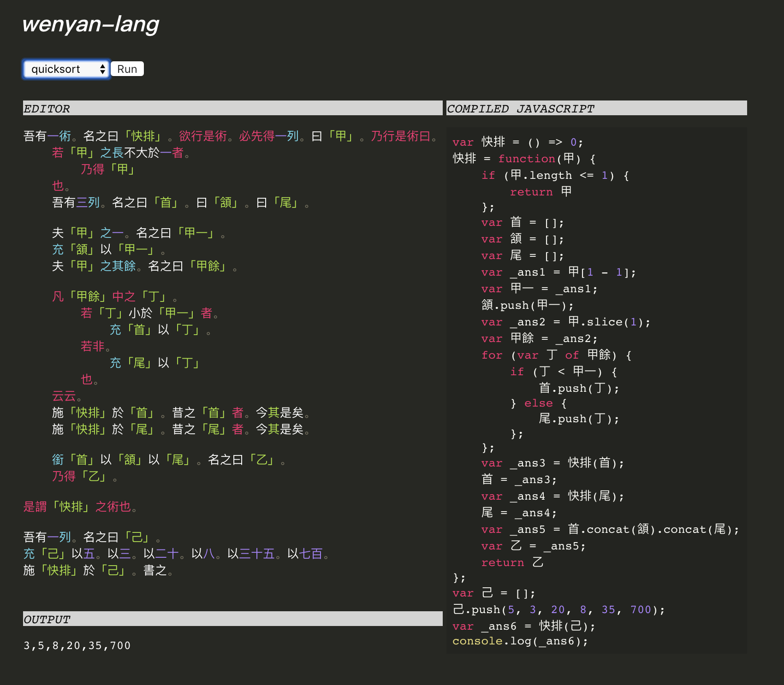This screenshot has height=685, width=784.
Task: Click compiled line var _ans6 = 快排(己)
Action: [x=524, y=626]
